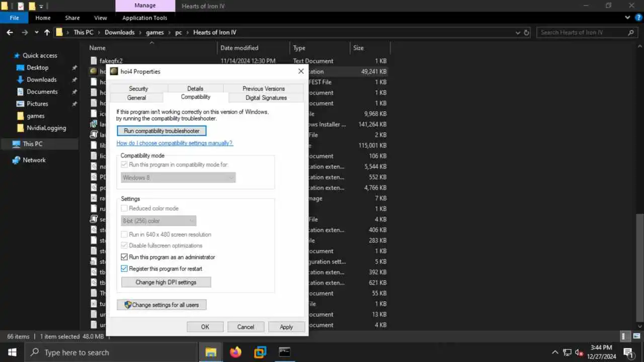
Task: Toggle Run in 640 x 480 resolution
Action: click(x=124, y=234)
